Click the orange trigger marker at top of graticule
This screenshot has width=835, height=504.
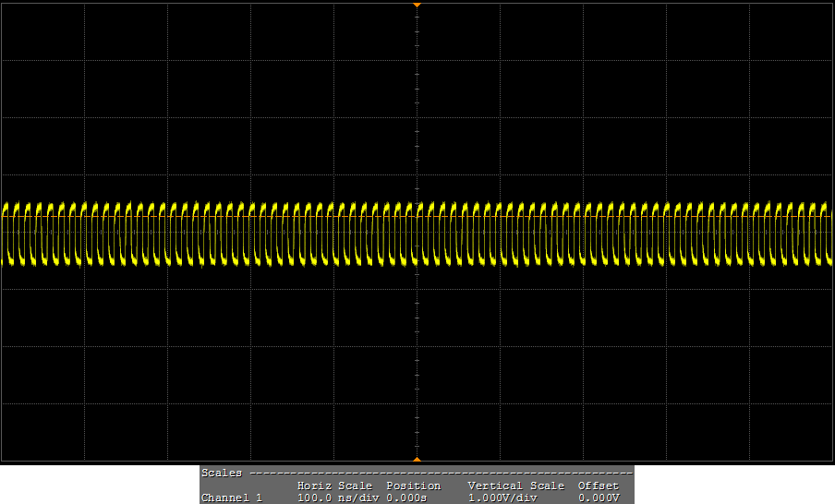tap(417, 6)
